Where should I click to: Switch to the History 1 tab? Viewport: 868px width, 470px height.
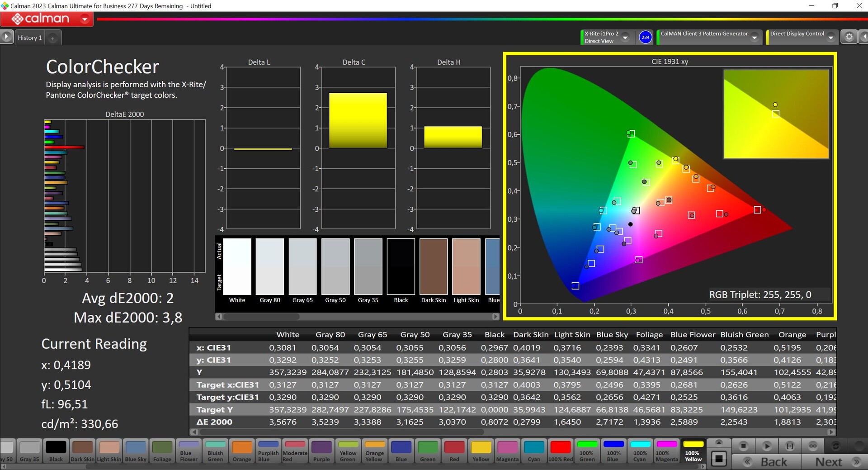30,38
